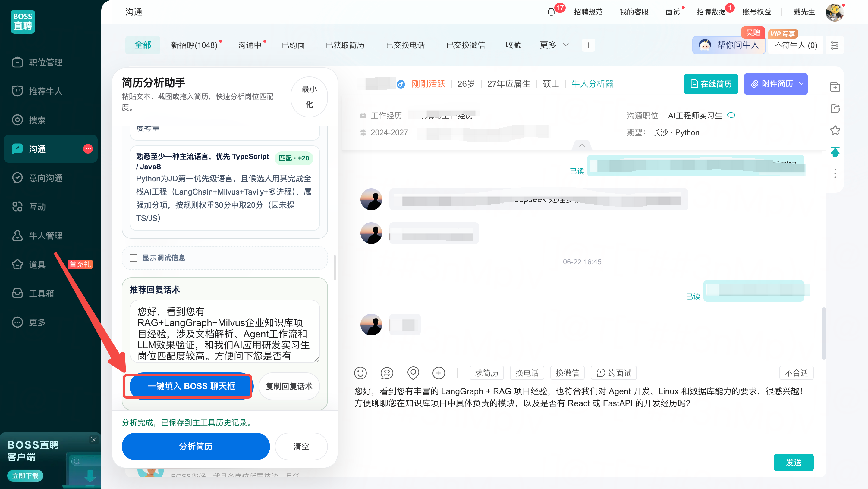Select the 已交换微信 tab
This screenshot has height=489, width=868.
[466, 45]
